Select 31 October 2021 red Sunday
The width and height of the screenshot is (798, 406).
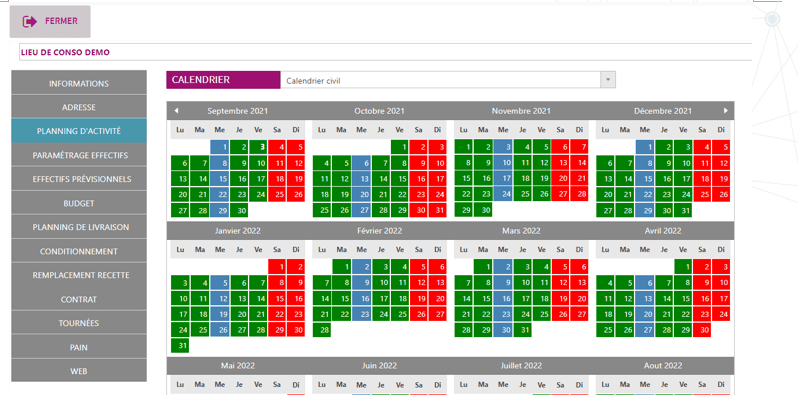tap(438, 211)
